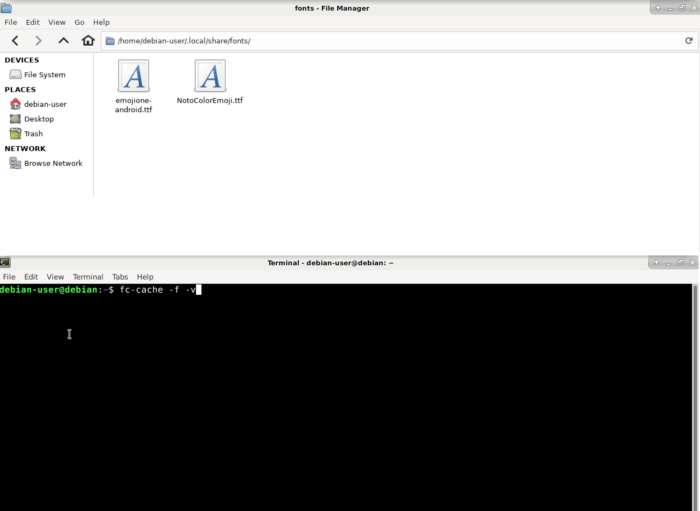Close the File Manager window
The width and height of the screenshot is (700, 511).
pos(694,8)
